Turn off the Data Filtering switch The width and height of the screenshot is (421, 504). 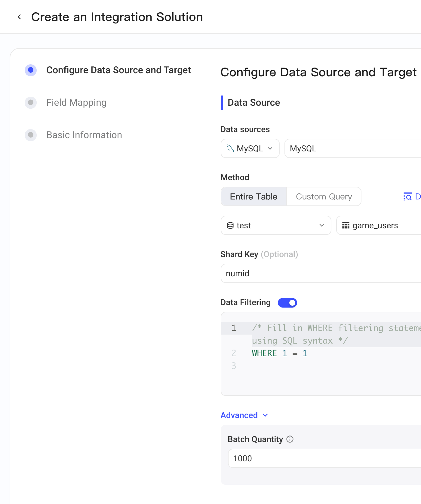[287, 302]
